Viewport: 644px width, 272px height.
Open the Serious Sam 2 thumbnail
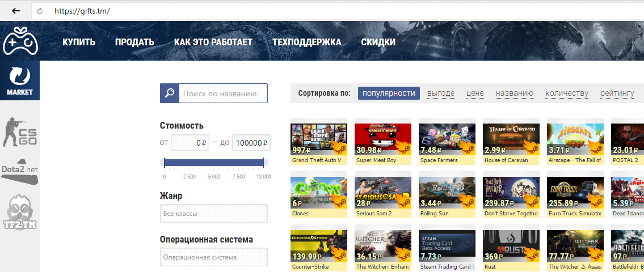(x=383, y=193)
